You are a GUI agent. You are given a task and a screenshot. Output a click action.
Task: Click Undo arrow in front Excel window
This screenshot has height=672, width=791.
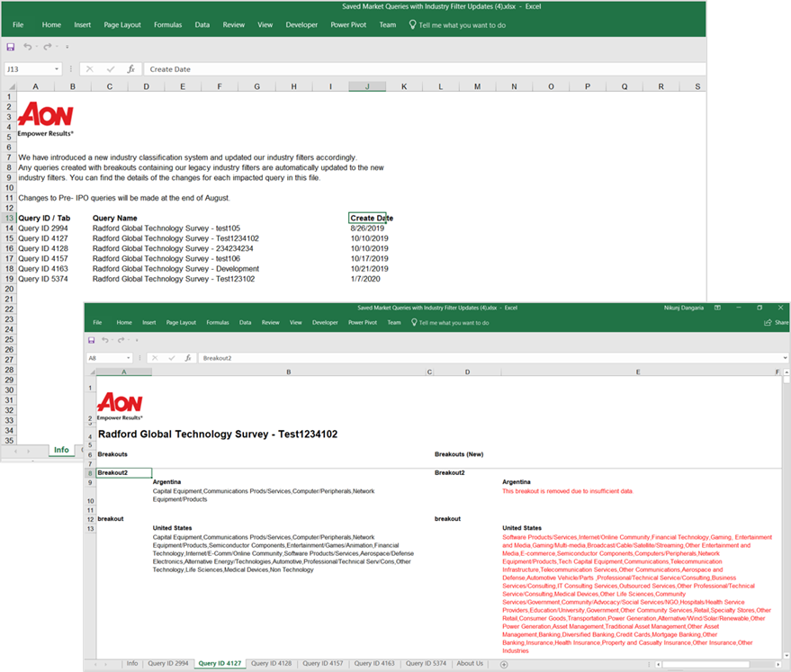(105, 340)
